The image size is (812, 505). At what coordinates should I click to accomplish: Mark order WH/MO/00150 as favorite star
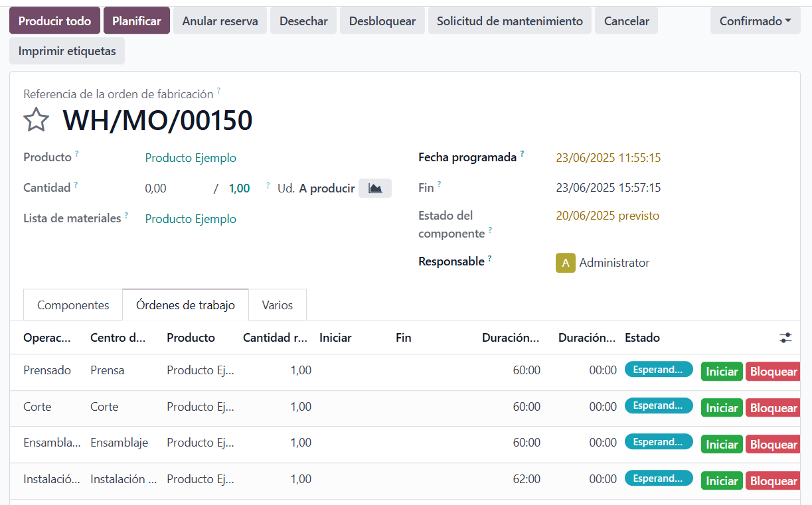[x=36, y=120]
